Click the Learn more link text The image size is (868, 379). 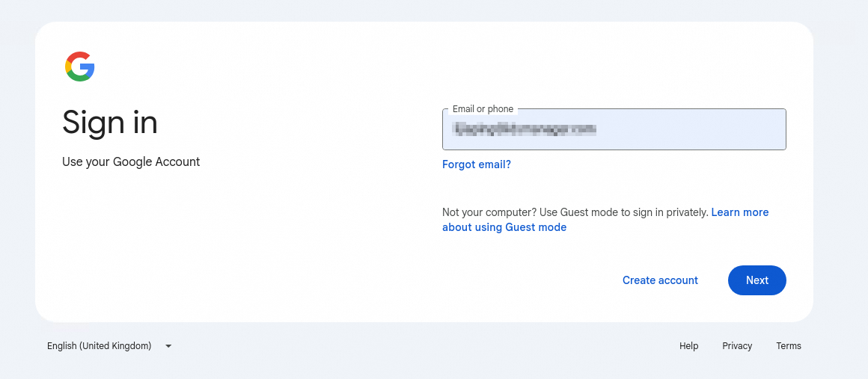(x=740, y=212)
